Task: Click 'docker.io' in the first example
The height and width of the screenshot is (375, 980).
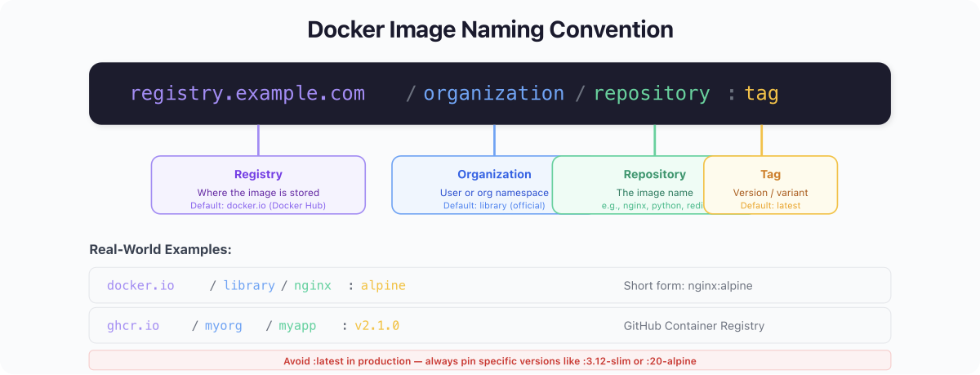Action: (140, 285)
